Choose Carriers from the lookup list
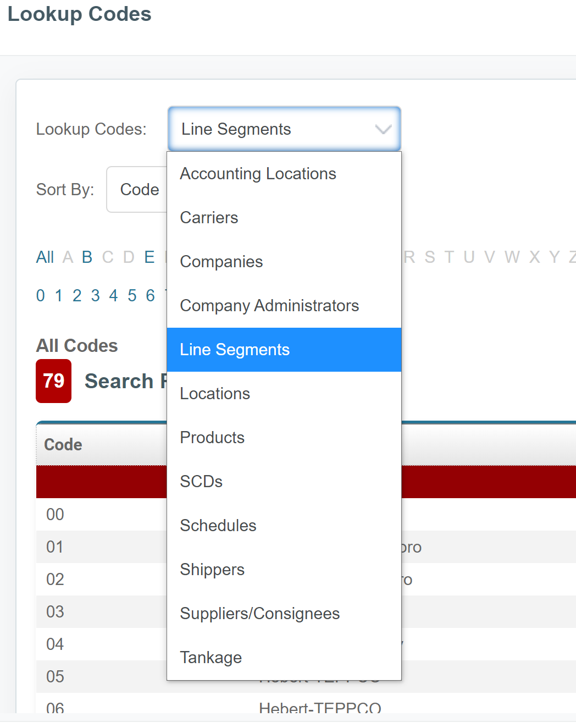The height and width of the screenshot is (728, 576). tap(209, 217)
